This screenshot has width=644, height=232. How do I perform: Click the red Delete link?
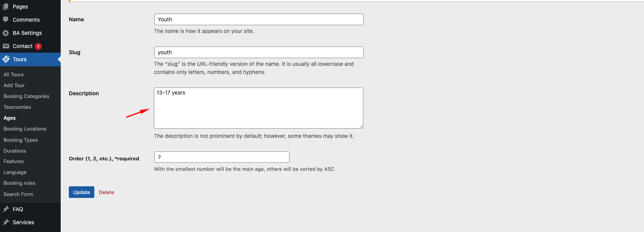click(x=106, y=192)
